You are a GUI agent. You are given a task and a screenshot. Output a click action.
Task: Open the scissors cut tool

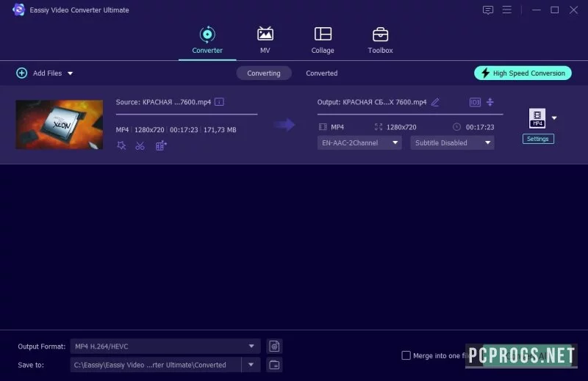[x=140, y=146]
